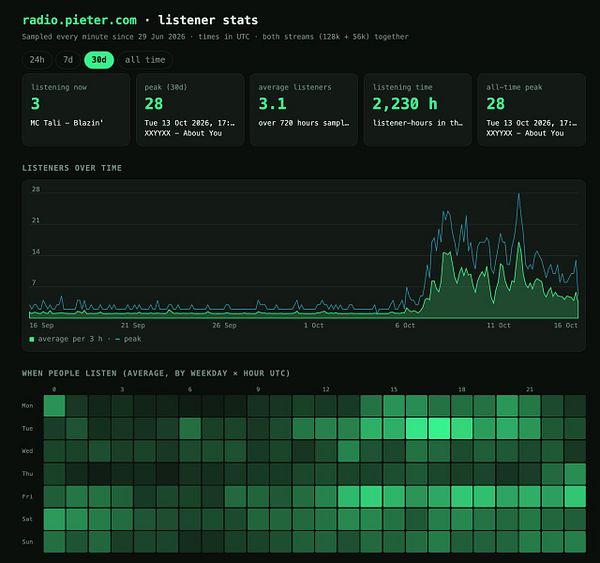Click the peak (30d) stat card
The width and height of the screenshot is (600, 563).
190,110
